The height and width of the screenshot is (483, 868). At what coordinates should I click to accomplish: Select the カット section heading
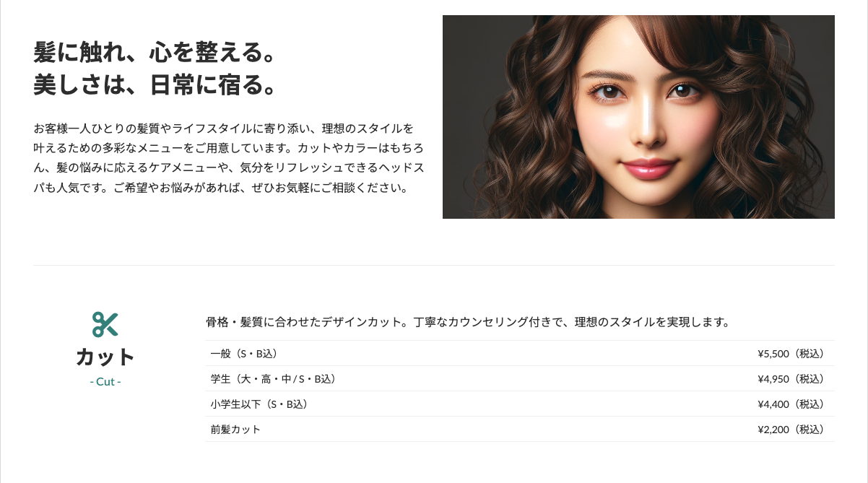pos(105,357)
